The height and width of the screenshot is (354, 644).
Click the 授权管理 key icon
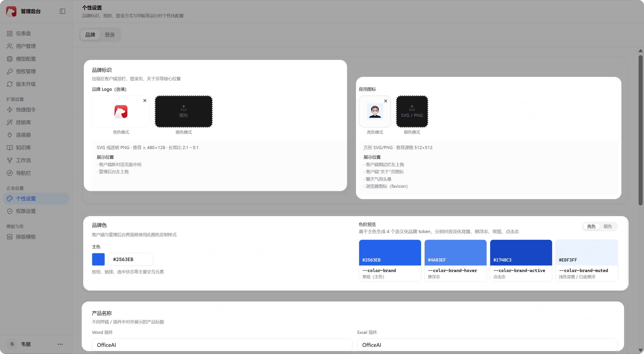tap(9, 72)
